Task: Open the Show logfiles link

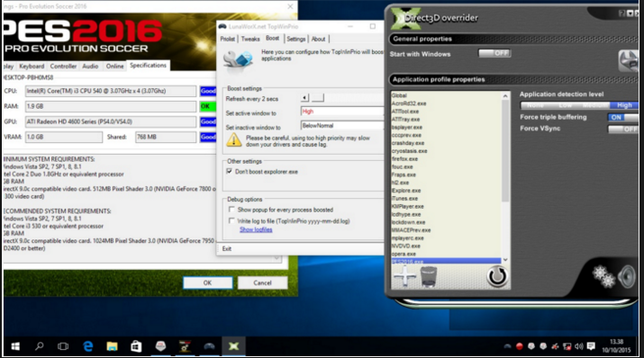Action: (x=256, y=229)
